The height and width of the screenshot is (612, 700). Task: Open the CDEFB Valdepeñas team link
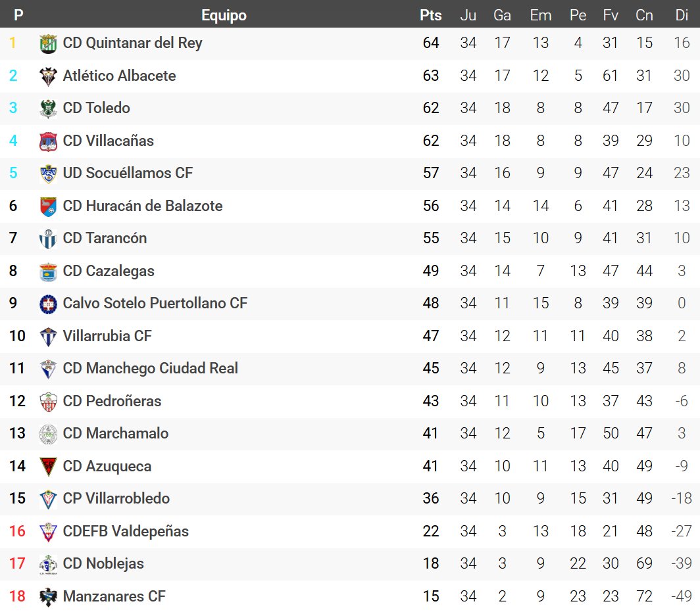point(126,531)
